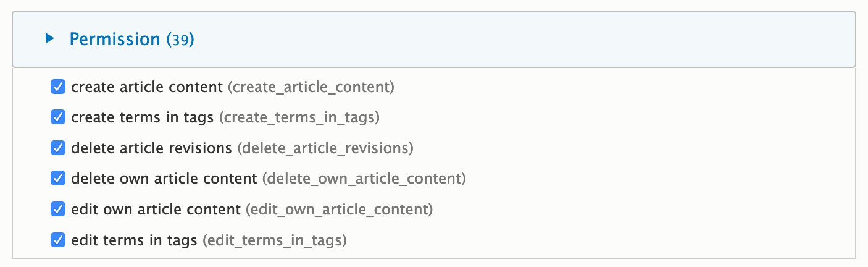Toggle the delete article revisions checkbox
The width and height of the screenshot is (868, 267).
tap(58, 148)
